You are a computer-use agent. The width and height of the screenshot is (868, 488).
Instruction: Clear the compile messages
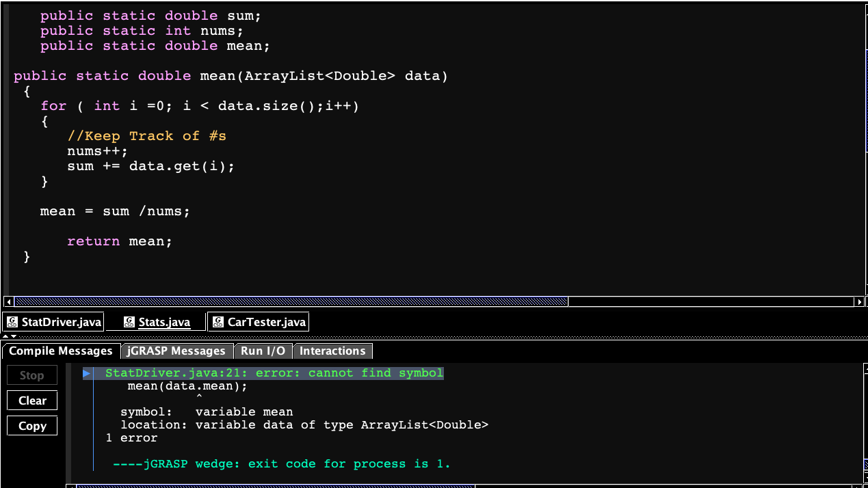tap(32, 401)
